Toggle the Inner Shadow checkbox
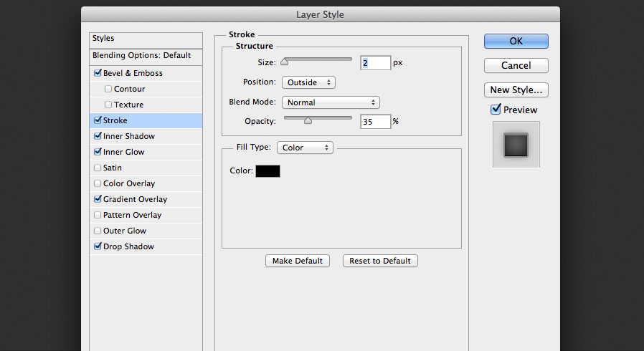The height and width of the screenshot is (351, 644). click(98, 135)
